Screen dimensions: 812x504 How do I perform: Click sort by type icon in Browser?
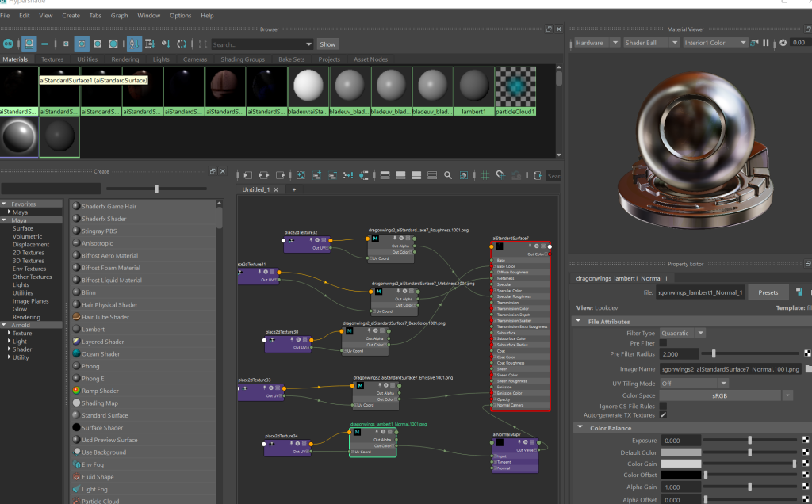pos(150,44)
